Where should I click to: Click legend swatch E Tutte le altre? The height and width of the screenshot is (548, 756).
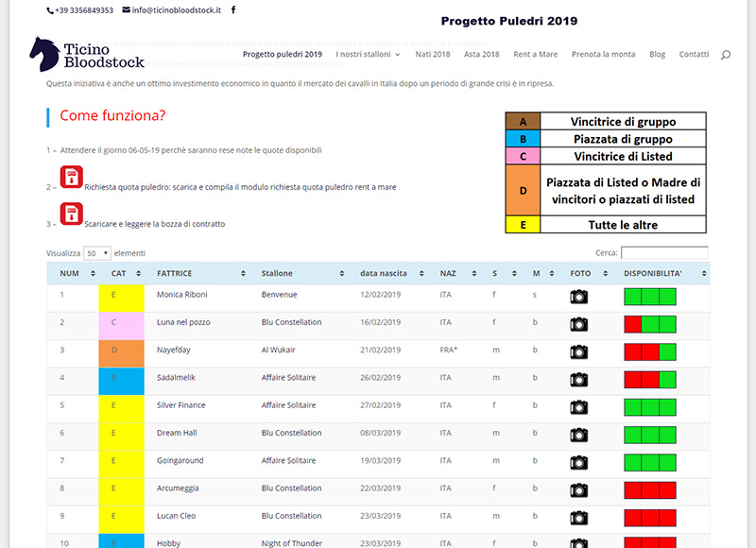point(523,225)
